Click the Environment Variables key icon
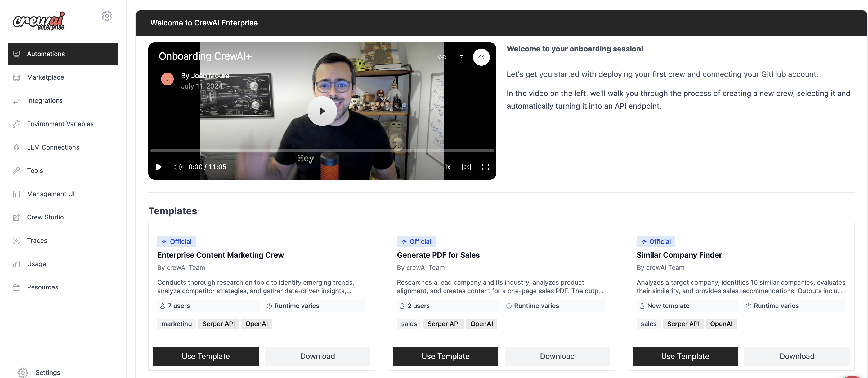The height and width of the screenshot is (378, 868). coord(16,124)
